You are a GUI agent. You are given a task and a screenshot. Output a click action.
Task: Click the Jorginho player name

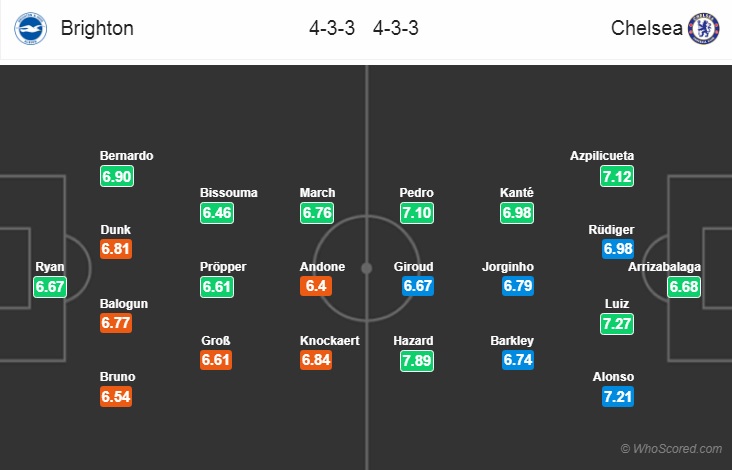(x=508, y=267)
